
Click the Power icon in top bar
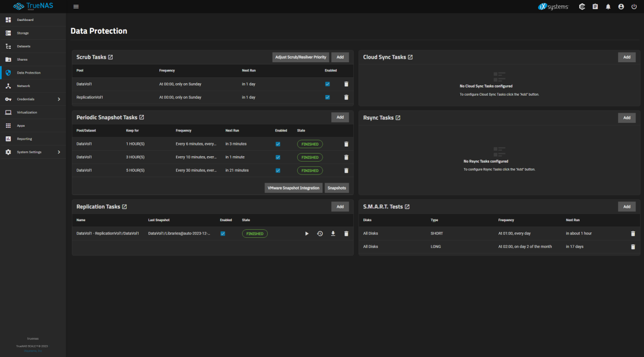click(x=634, y=6)
